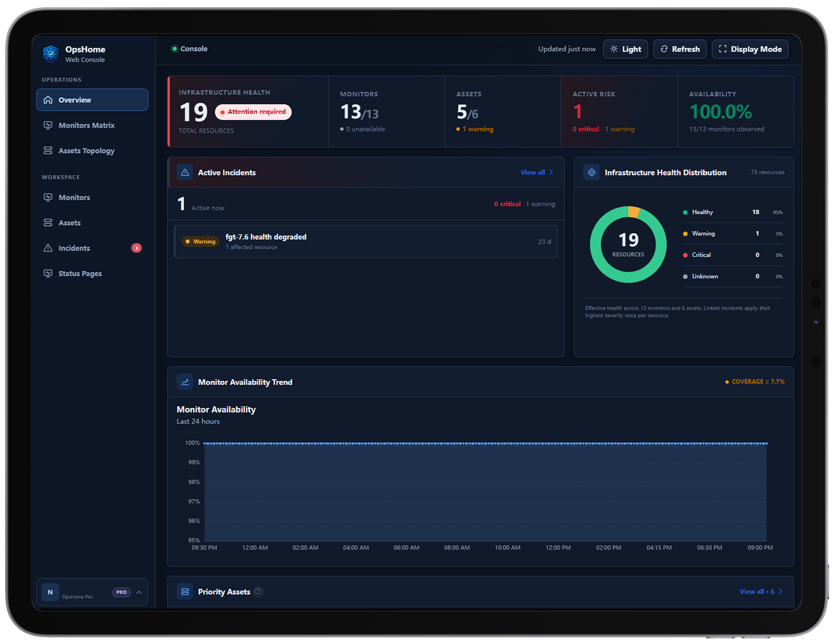The image size is (833, 644).
Task: Click the 100% chart axis label
Action: click(x=192, y=443)
